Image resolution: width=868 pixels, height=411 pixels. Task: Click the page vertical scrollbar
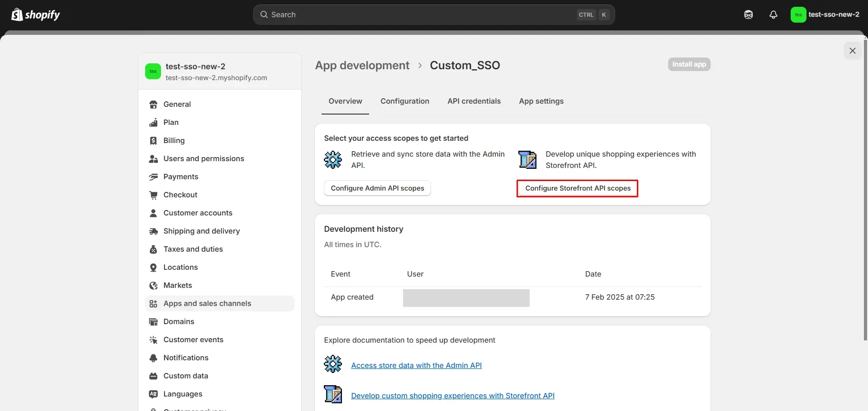coord(865,190)
